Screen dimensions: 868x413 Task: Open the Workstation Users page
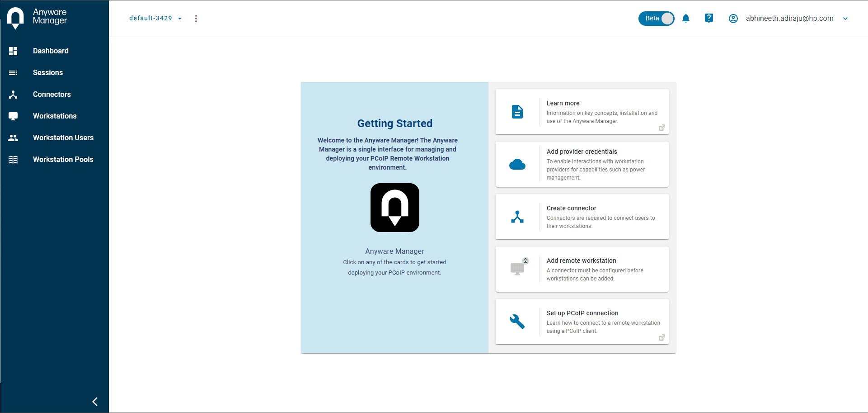pyautogui.click(x=63, y=138)
